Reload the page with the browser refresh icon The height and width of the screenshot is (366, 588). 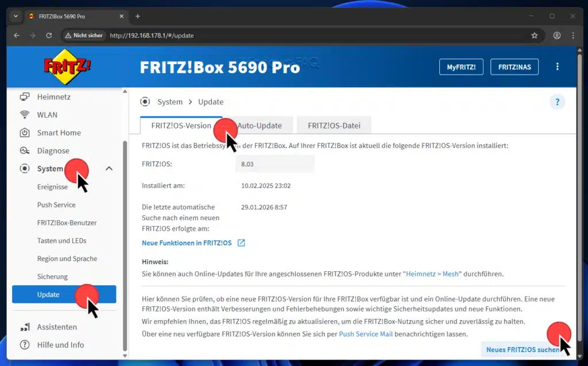point(49,35)
